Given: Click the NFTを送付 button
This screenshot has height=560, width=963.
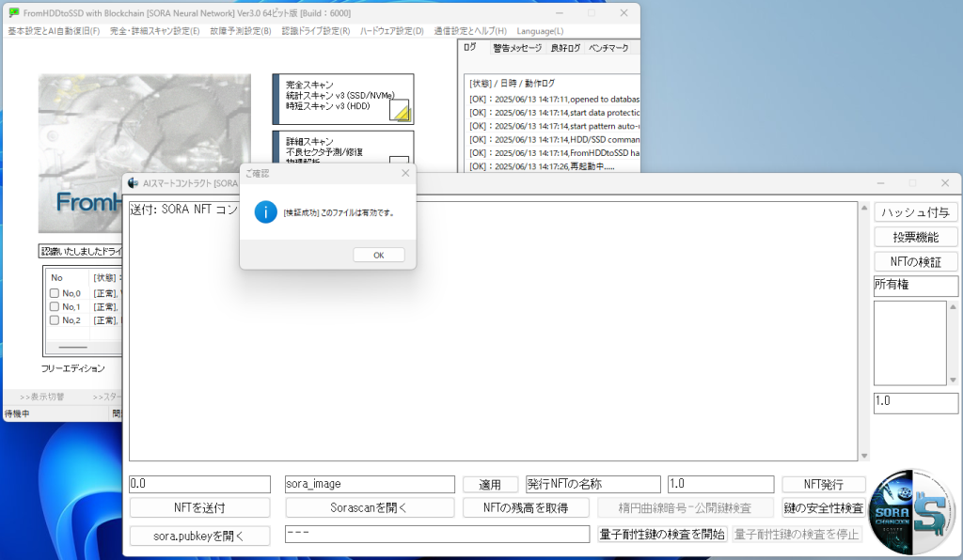Looking at the screenshot, I should (199, 508).
